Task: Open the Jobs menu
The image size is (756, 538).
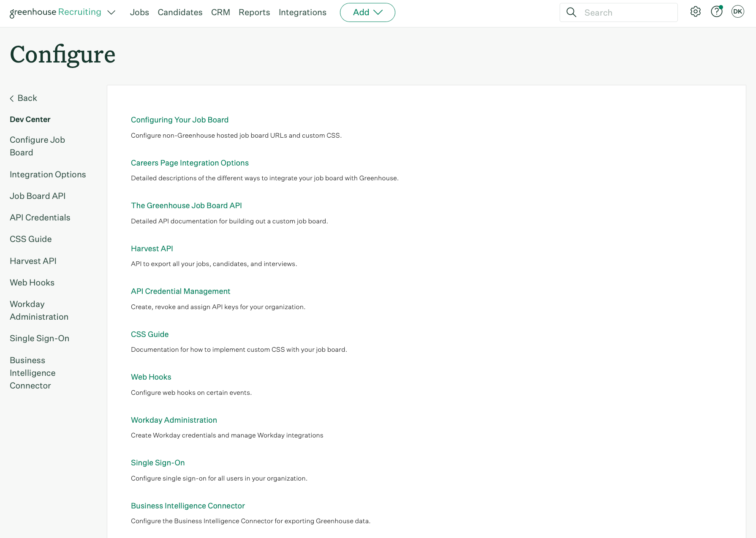Action: [x=139, y=12]
